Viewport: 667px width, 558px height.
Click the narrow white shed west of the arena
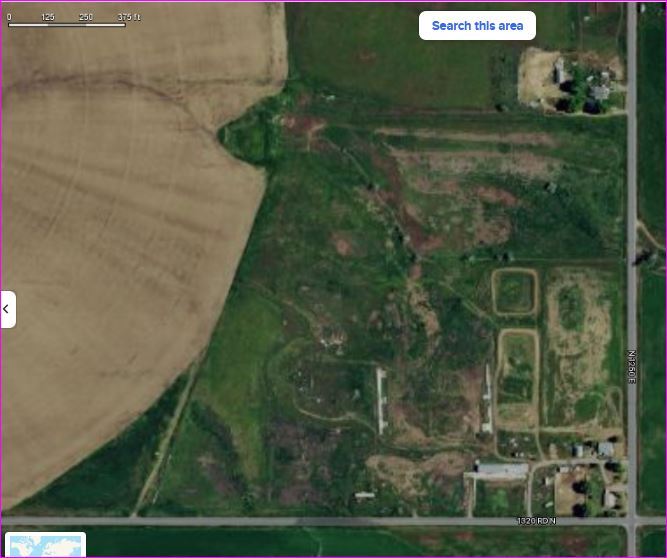[487, 398]
